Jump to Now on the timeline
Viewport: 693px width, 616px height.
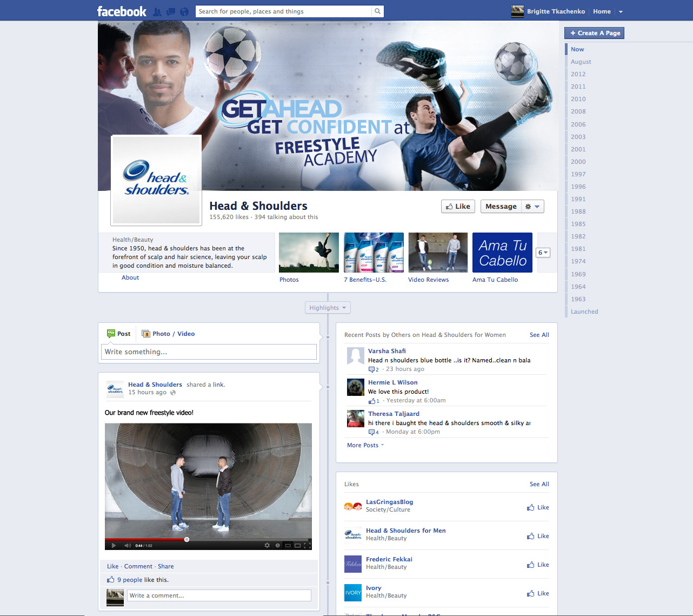pyautogui.click(x=577, y=49)
